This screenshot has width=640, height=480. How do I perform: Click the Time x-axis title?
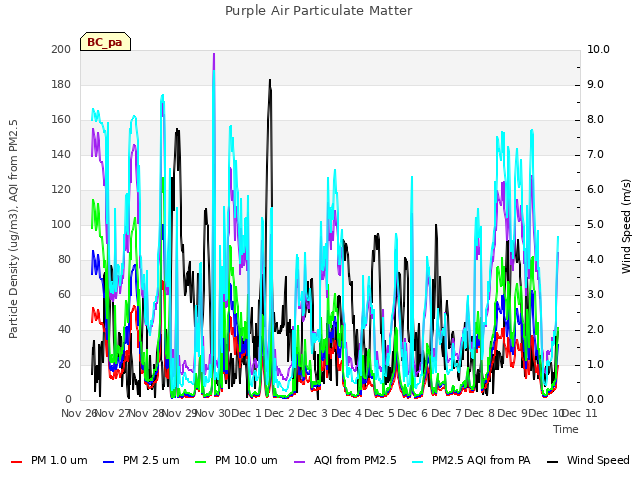[x=566, y=429]
